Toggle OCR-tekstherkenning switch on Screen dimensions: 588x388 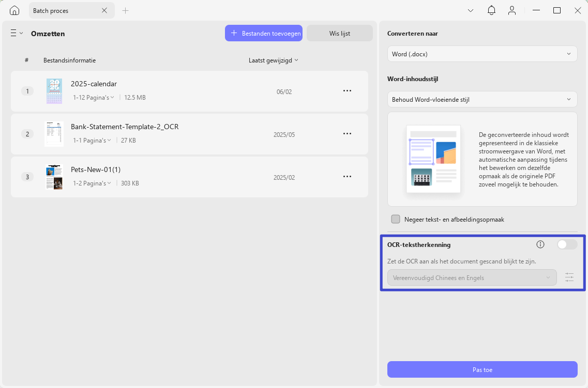coord(567,244)
